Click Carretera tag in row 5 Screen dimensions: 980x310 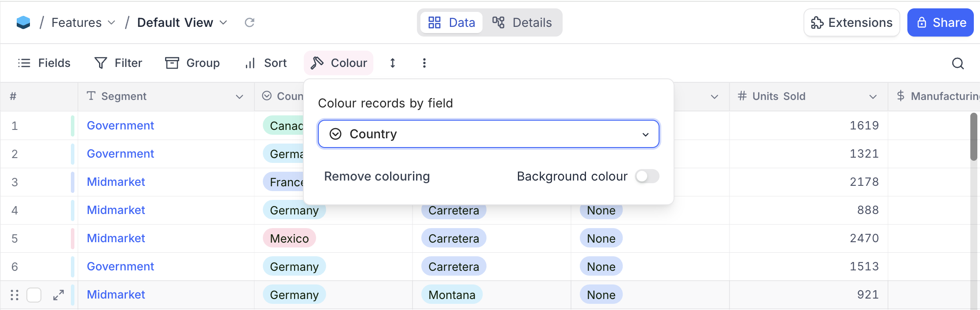coord(453,238)
